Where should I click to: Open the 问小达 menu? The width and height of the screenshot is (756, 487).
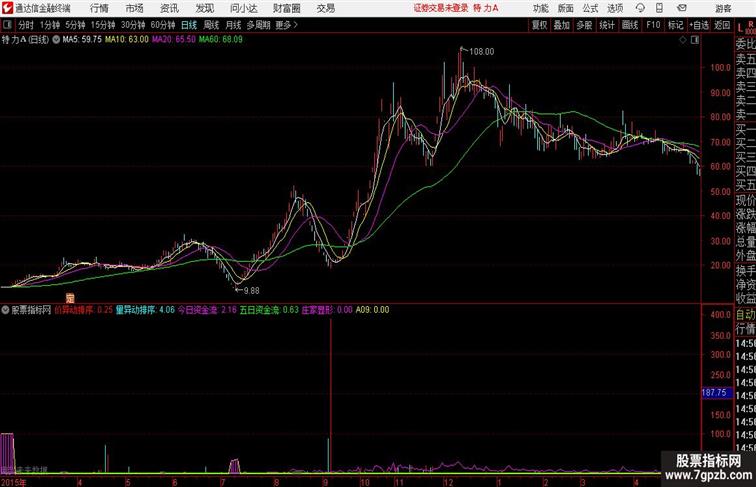click(243, 8)
